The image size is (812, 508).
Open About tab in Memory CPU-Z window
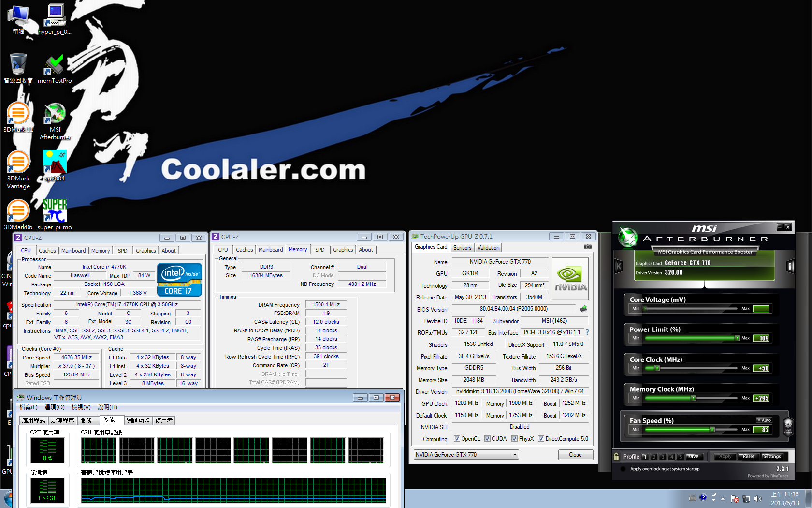366,250
